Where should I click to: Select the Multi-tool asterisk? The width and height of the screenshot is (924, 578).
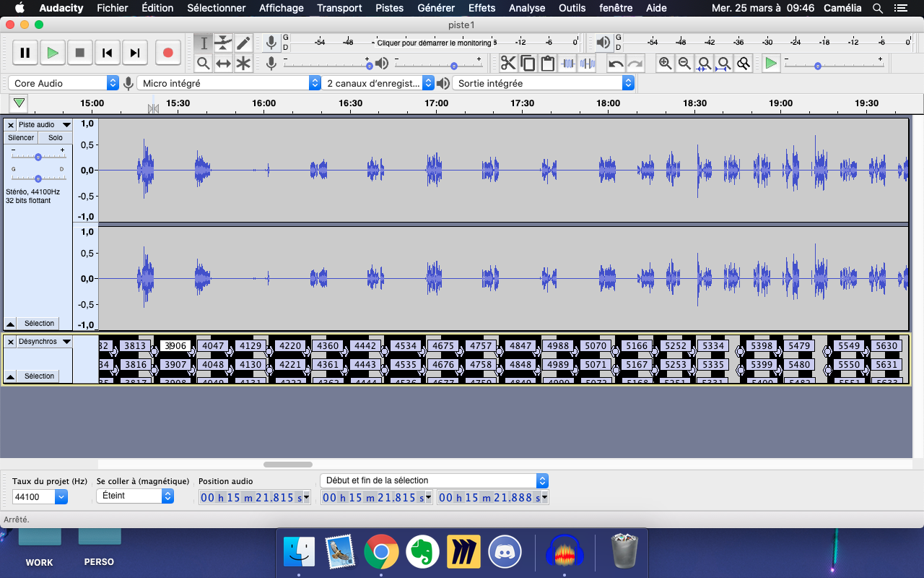pyautogui.click(x=243, y=64)
